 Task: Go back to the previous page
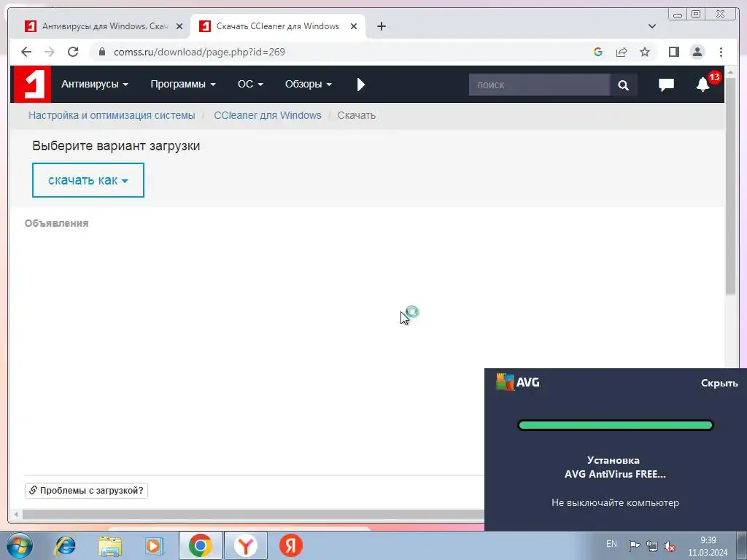pos(26,52)
